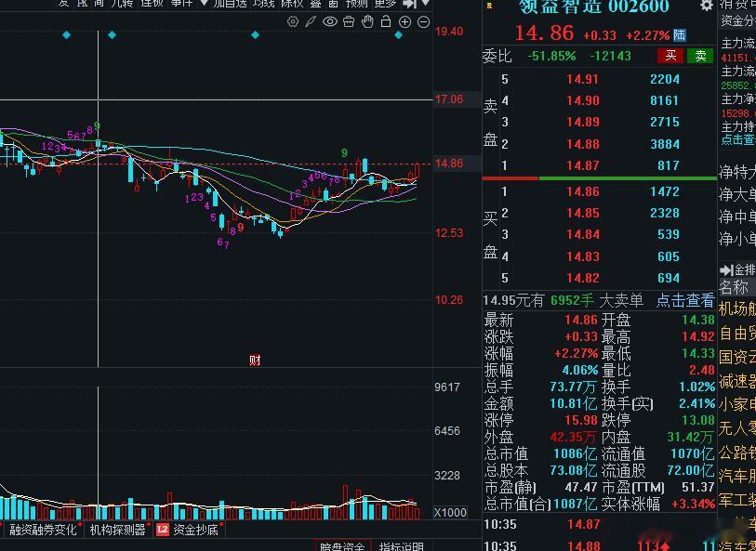Open 更多 menu in top toolbar
The width and height of the screenshot is (756, 551).
[x=385, y=4]
